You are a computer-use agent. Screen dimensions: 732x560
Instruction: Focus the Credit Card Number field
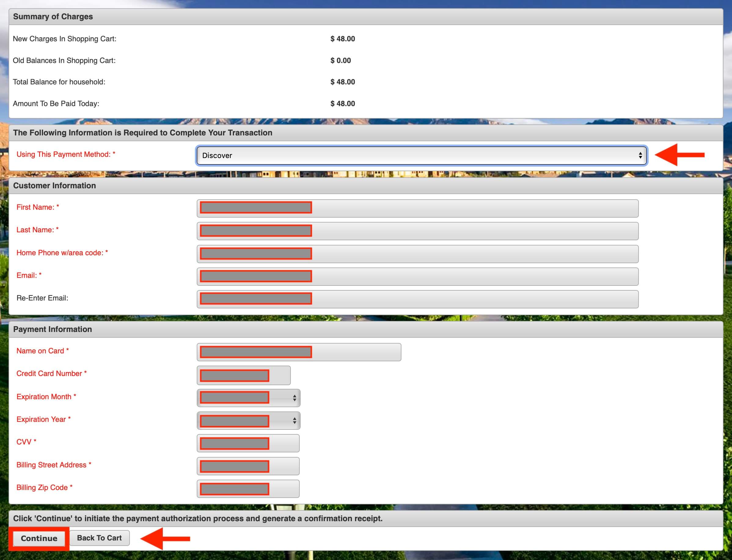pyautogui.click(x=243, y=375)
